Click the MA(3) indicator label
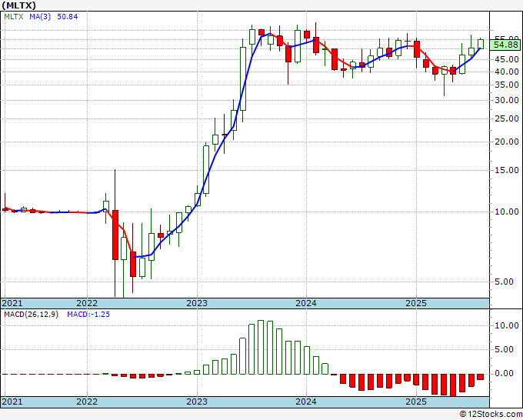The image size is (523, 420). coord(40,16)
